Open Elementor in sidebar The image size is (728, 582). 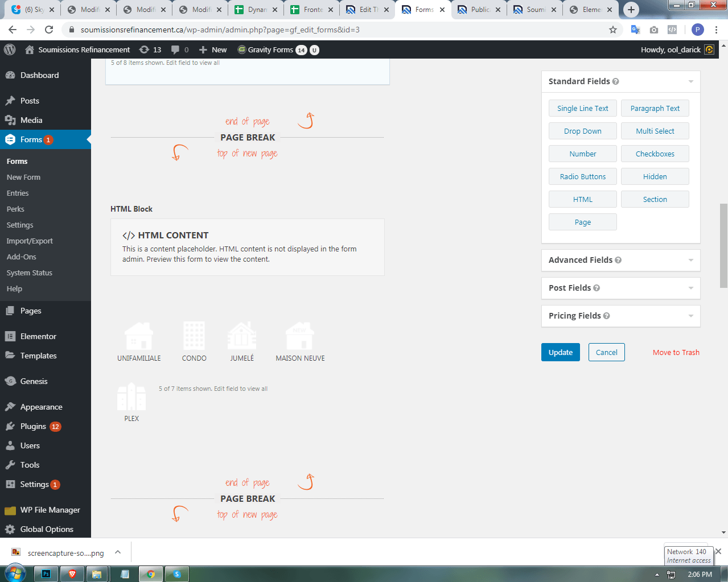(46, 336)
